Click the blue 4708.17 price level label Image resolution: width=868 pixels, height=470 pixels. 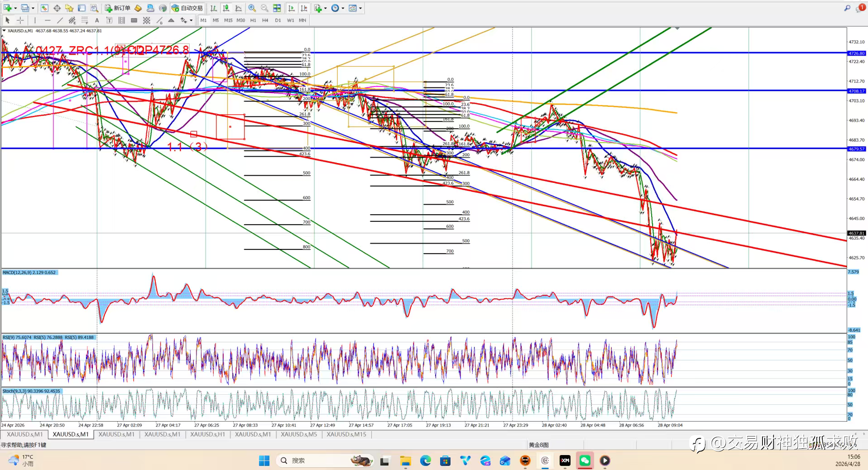tap(856, 91)
